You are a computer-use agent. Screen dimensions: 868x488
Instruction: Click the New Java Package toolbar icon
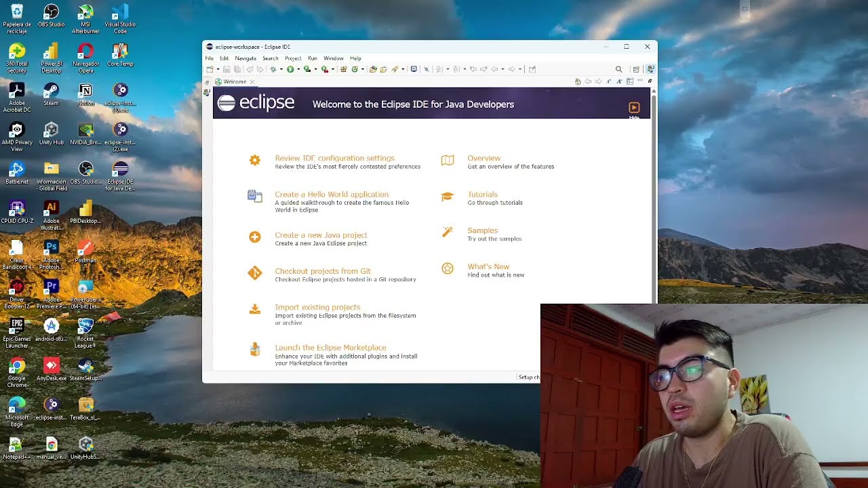click(343, 69)
